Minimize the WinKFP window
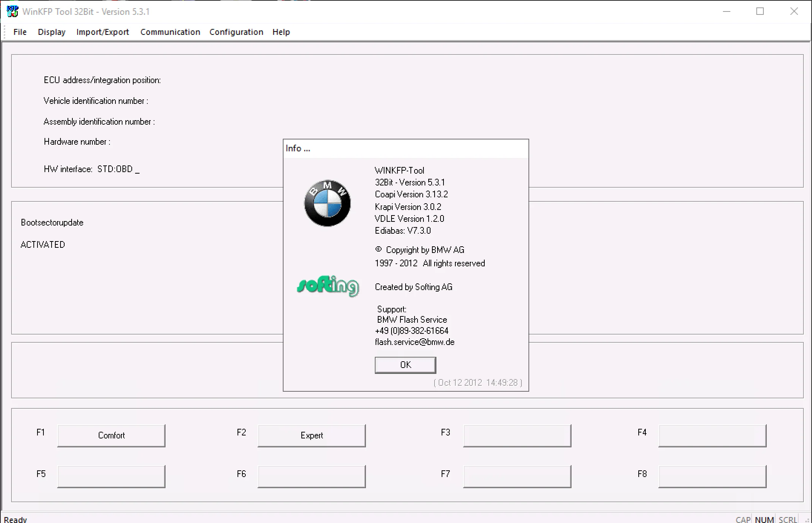 pos(727,11)
